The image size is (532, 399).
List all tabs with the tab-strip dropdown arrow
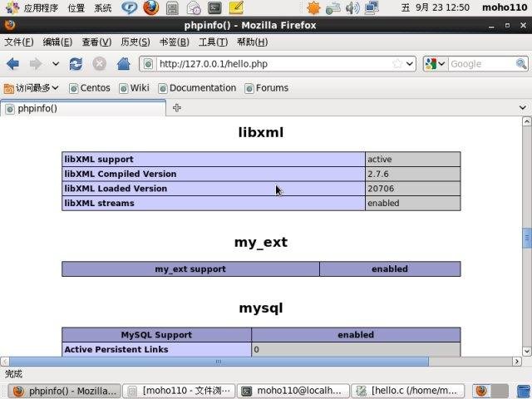pos(523,107)
